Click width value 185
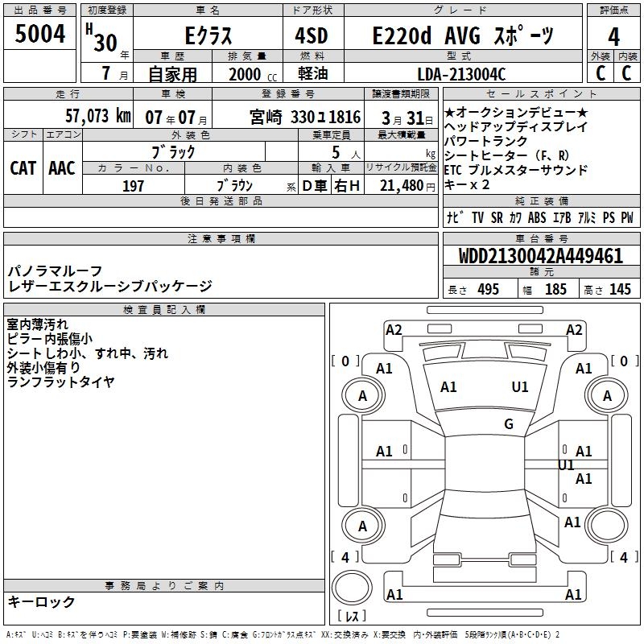 555,289
